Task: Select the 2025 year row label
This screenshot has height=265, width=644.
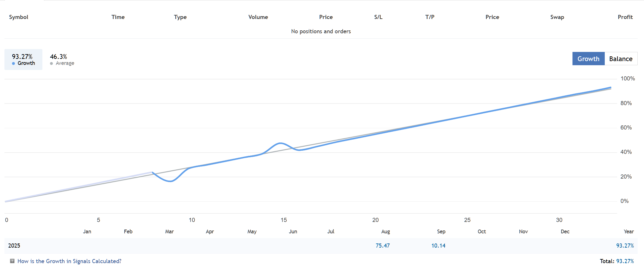Action: (14, 246)
